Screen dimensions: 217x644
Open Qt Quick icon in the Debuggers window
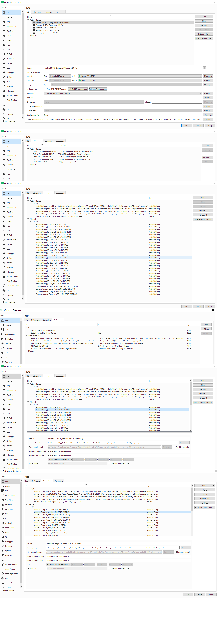coord(2,362)
